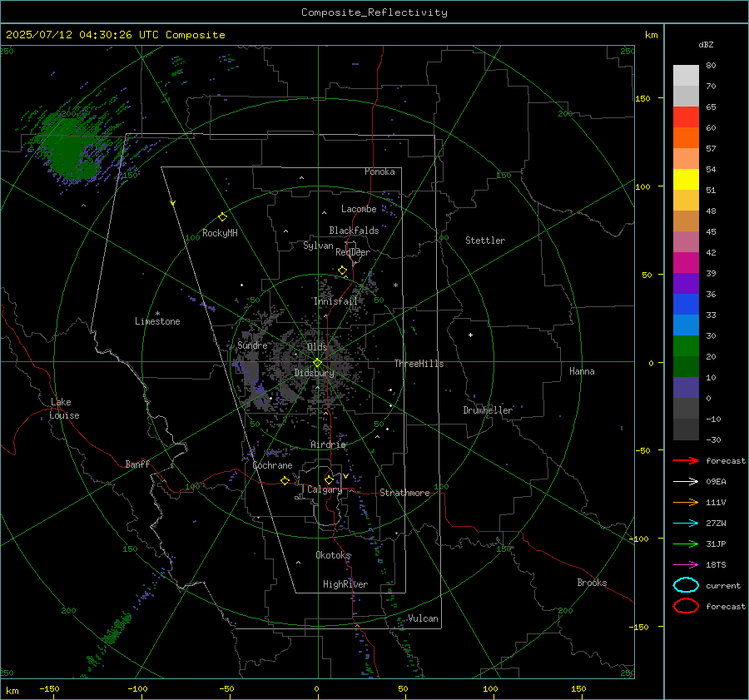This screenshot has height=700, width=749.
Task: Click the magenta 18TS arrow icon
Action: 686,565
